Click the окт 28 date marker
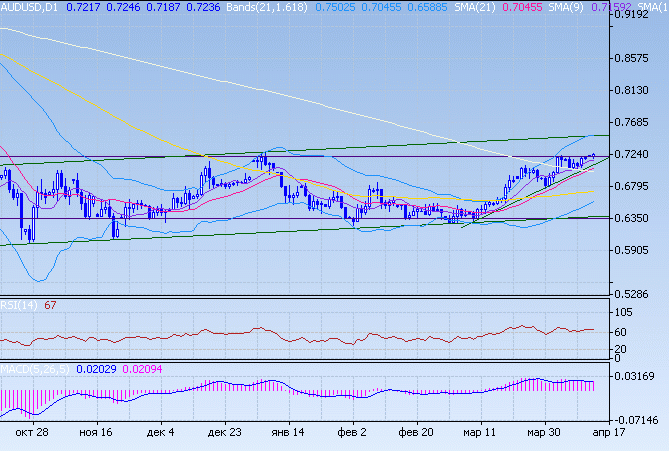This screenshot has width=669, height=451. point(33,433)
